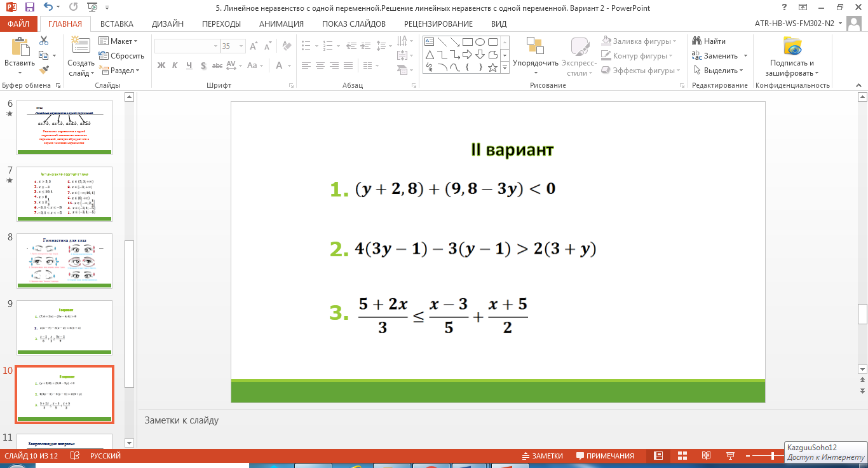This screenshot has width=868, height=468.
Task: Switch to the ПОКАЗ СЛАЙДОВ tab
Action: (x=354, y=24)
